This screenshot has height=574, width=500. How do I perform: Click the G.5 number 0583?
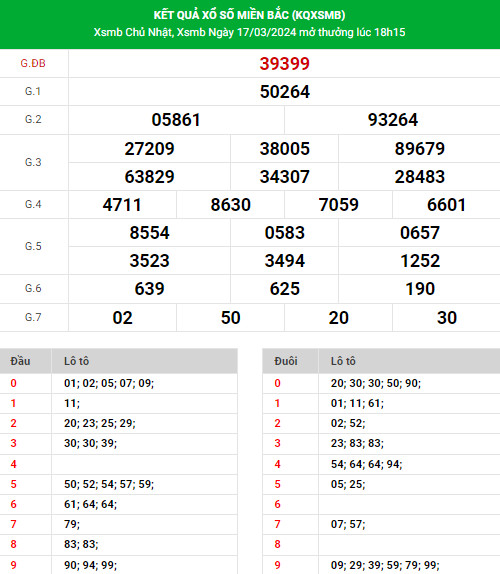coord(284,233)
